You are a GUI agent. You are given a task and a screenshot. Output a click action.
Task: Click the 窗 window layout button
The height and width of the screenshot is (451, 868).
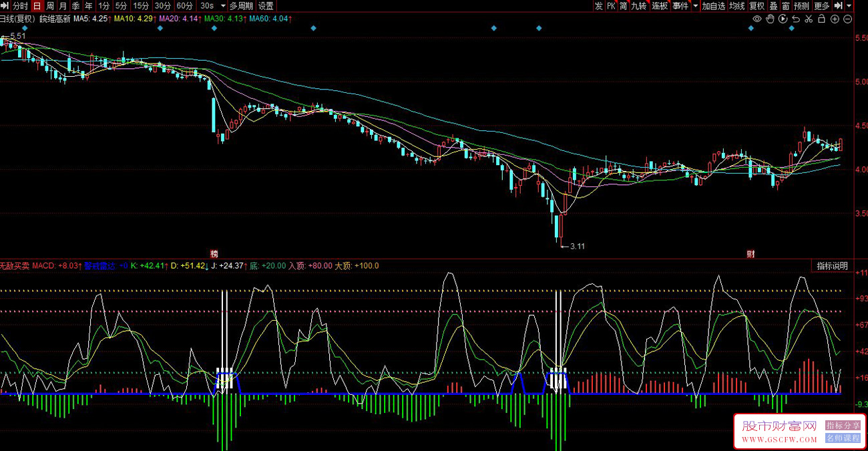point(786,5)
